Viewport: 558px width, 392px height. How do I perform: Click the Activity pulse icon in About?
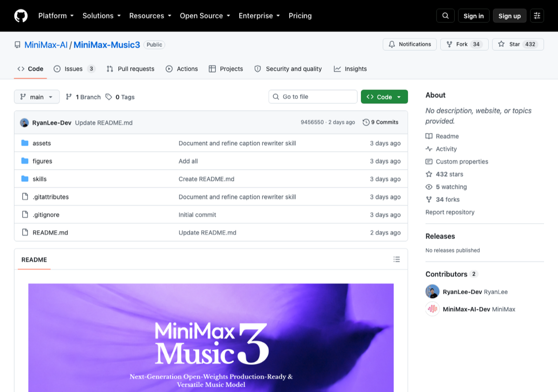[x=429, y=149]
